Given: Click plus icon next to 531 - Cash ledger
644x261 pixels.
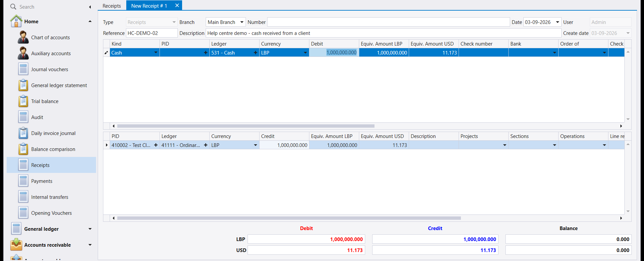Looking at the screenshot, I should tap(255, 53).
